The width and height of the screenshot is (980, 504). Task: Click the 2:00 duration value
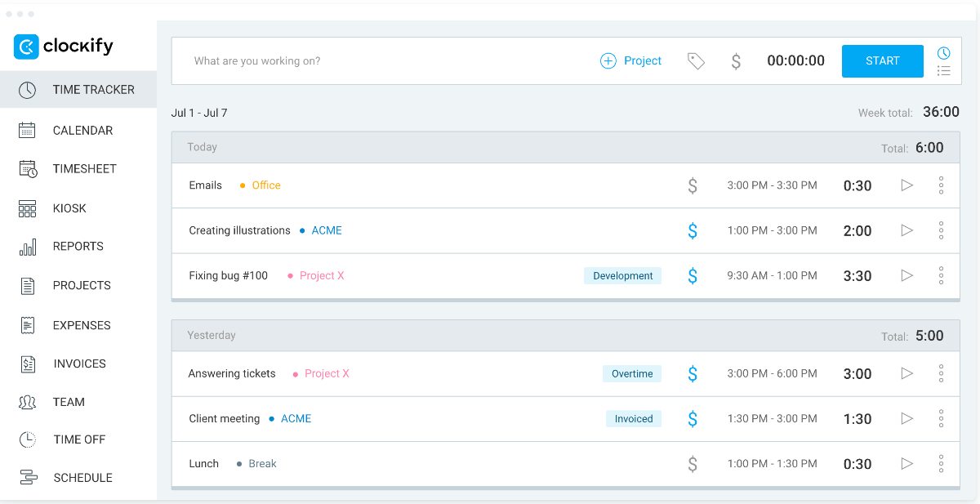(x=857, y=231)
